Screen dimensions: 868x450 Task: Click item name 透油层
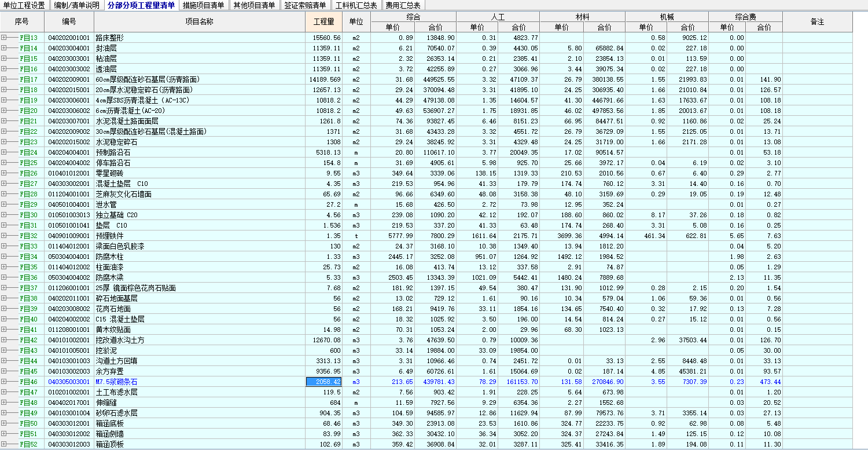point(106,69)
